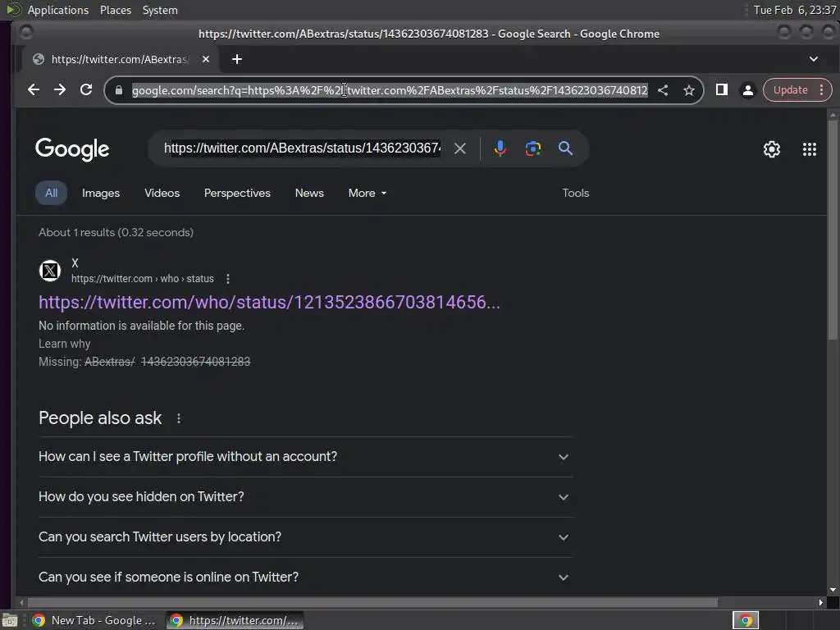Click the Learn why link
The height and width of the screenshot is (630, 840).
(64, 344)
